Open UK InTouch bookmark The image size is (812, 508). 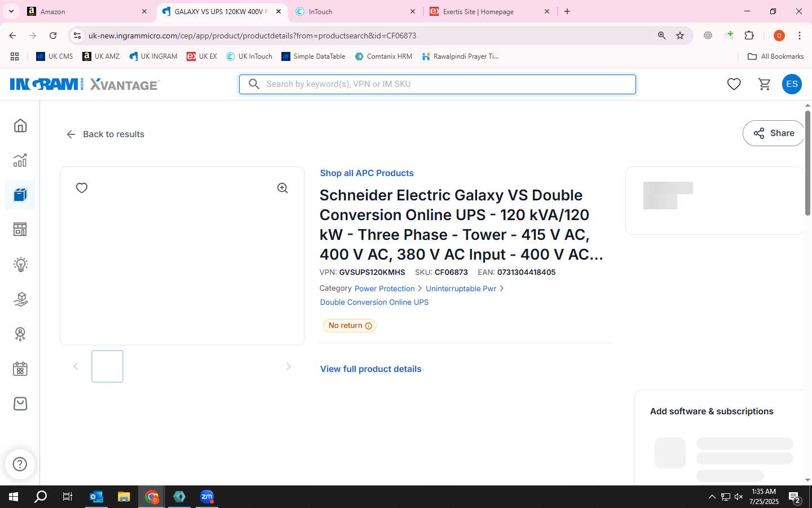click(x=249, y=56)
